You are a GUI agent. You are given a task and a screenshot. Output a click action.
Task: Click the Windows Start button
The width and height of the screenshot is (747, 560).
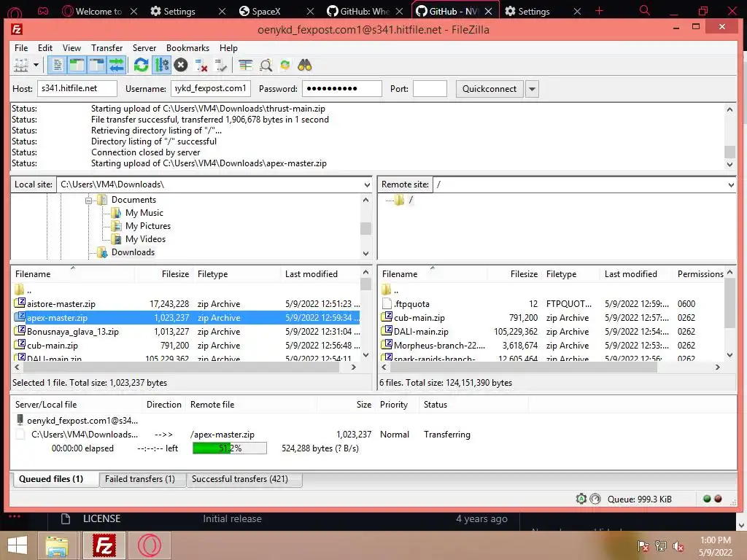tap(18, 545)
